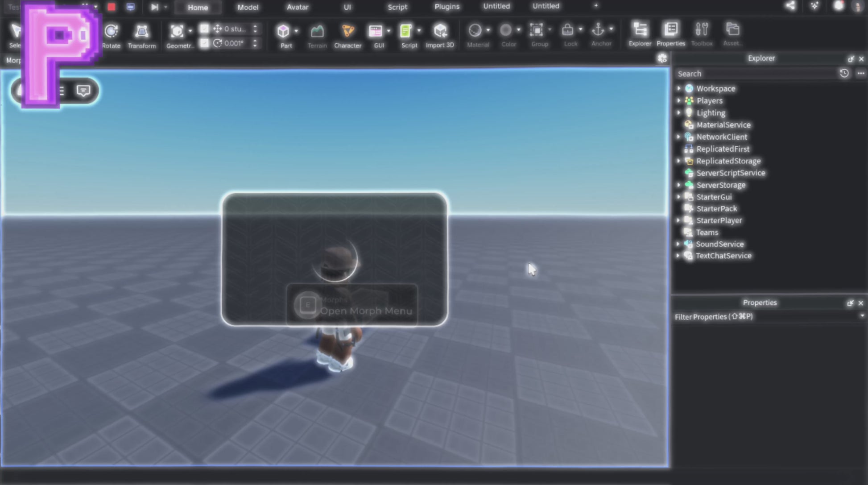The width and height of the screenshot is (868, 485).
Task: Expand the Workspace tree node
Action: coord(679,88)
